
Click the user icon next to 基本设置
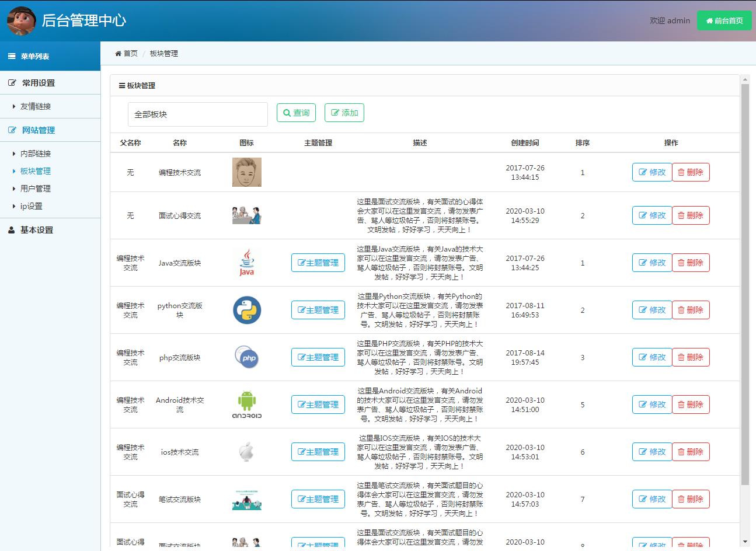[11, 230]
